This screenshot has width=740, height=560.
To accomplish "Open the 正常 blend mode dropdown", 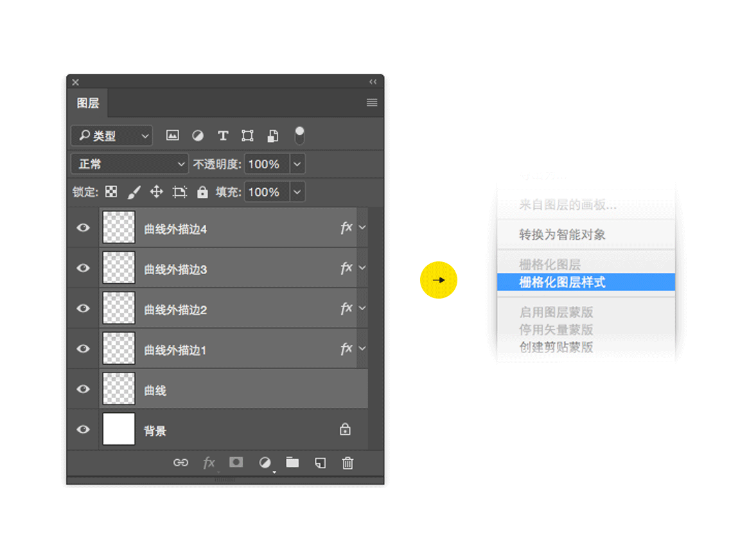I will point(130,164).
